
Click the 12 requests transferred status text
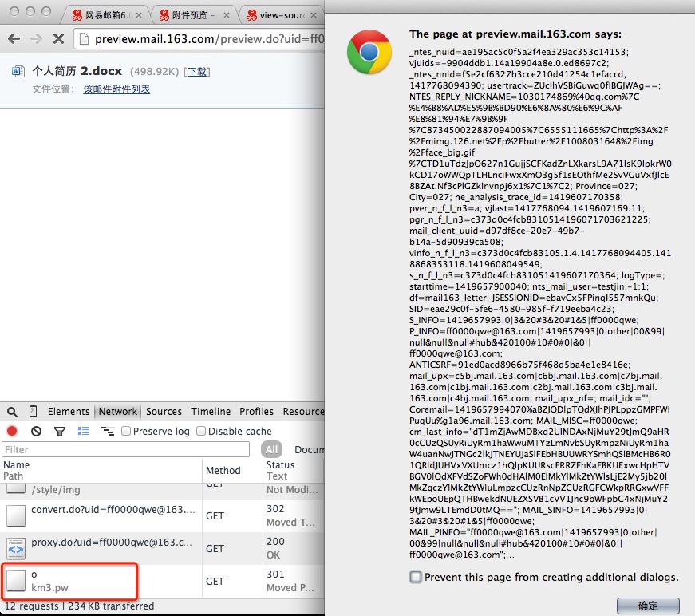(79, 606)
